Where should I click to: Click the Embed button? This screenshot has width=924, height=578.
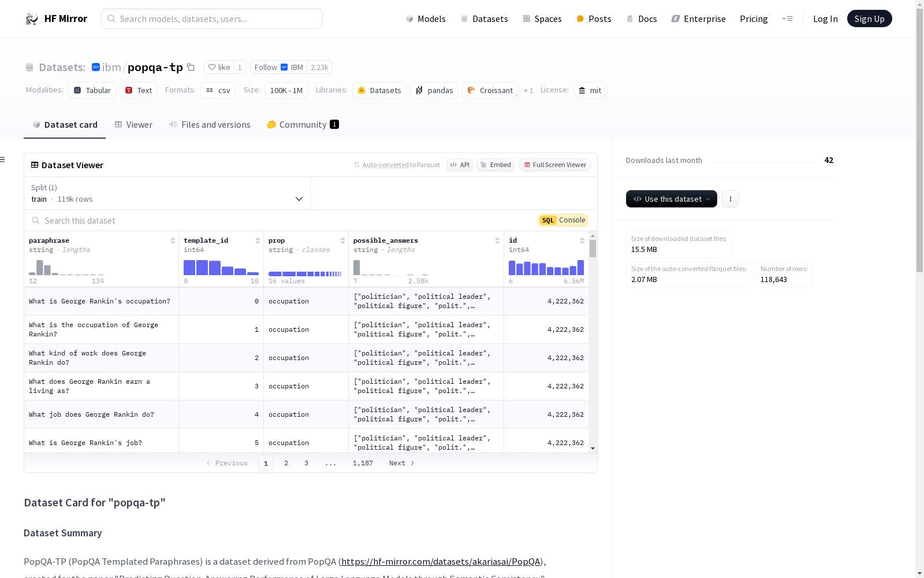[x=495, y=165]
